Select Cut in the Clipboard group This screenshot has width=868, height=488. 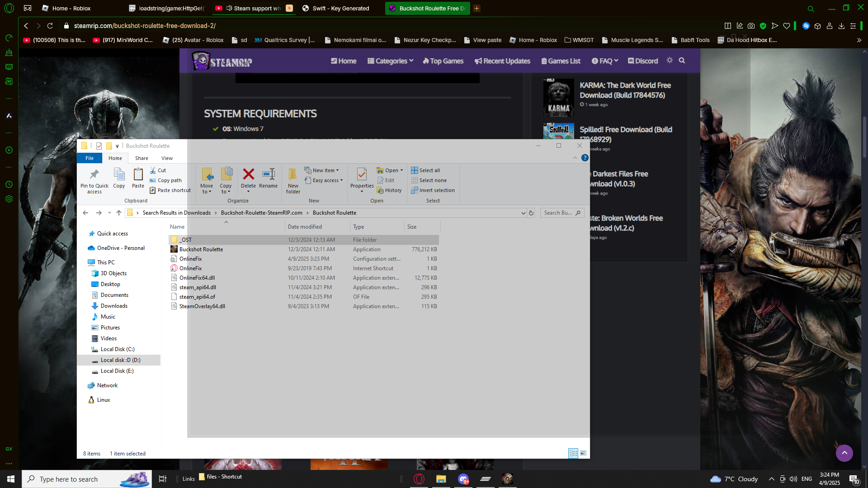(158, 170)
